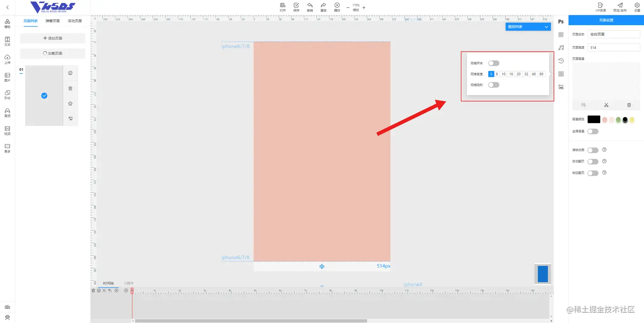Click 预览/发布 preview and publish
The height and width of the screenshot is (323, 644).
coord(620,7)
